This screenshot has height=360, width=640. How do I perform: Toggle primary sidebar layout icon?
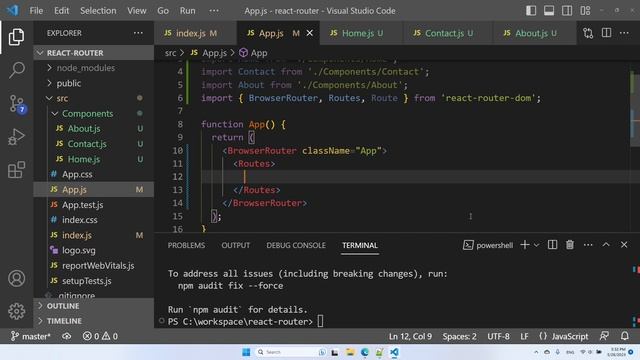point(531,11)
